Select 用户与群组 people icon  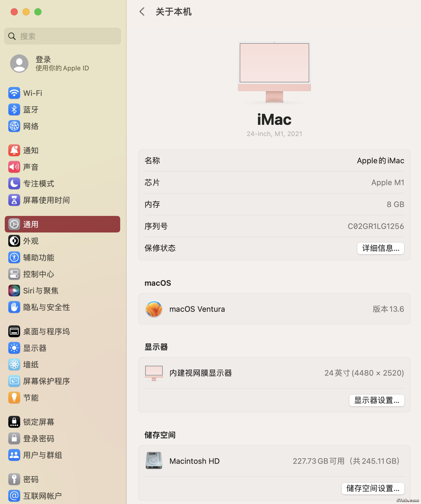[x=14, y=455]
